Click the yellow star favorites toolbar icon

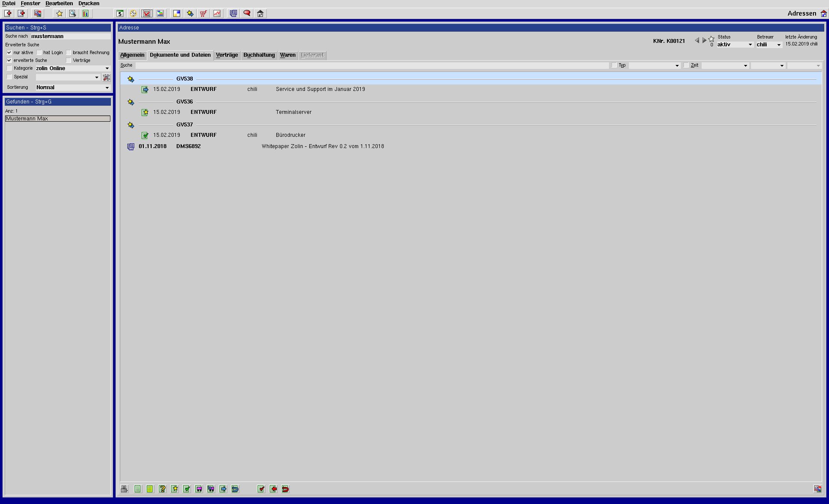click(x=59, y=13)
